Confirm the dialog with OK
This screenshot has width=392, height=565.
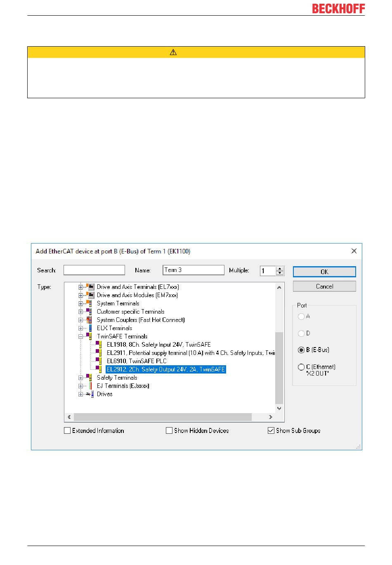pyautogui.click(x=324, y=272)
